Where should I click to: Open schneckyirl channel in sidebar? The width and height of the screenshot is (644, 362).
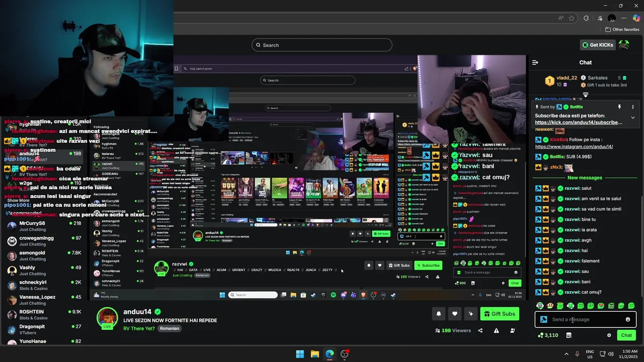tap(44, 285)
